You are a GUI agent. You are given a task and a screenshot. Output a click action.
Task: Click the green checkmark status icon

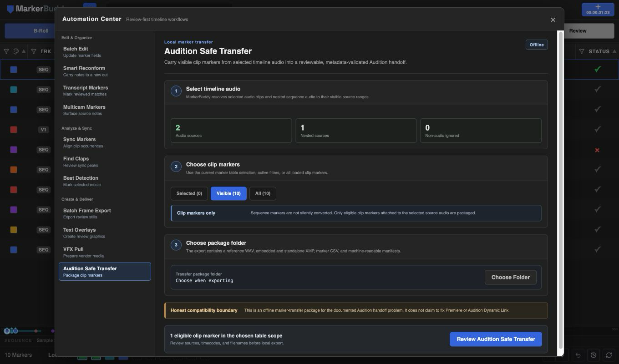(598, 69)
